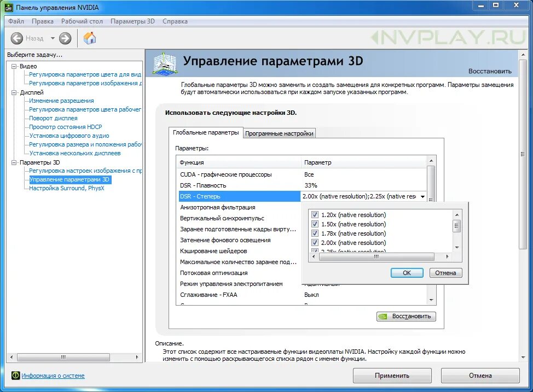Select Изменение разрешения tree item

[61, 101]
